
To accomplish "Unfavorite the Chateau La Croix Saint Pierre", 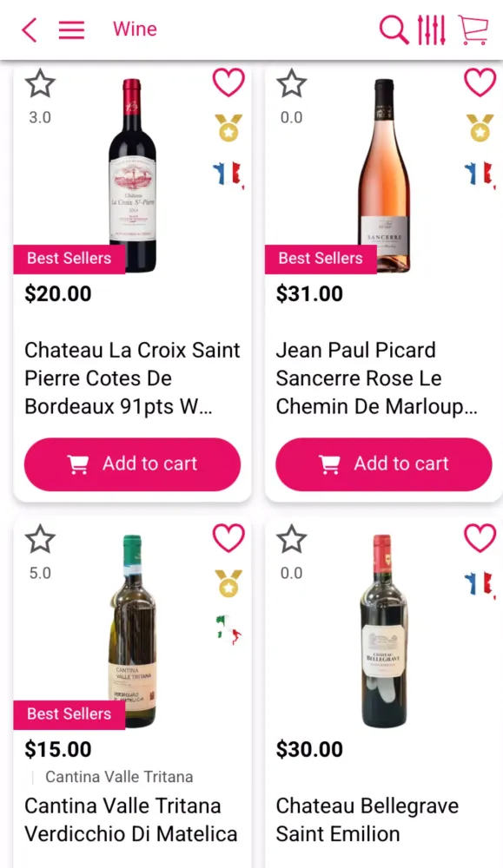I will (228, 82).
